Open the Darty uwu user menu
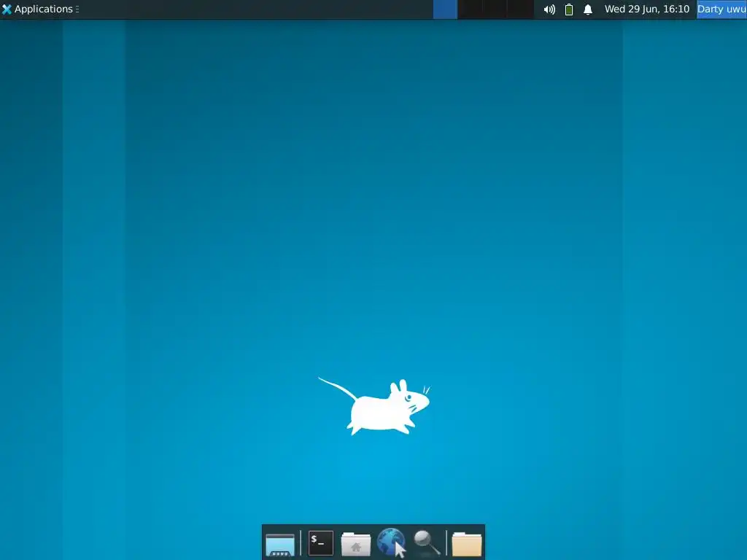747x560 pixels. click(x=721, y=9)
